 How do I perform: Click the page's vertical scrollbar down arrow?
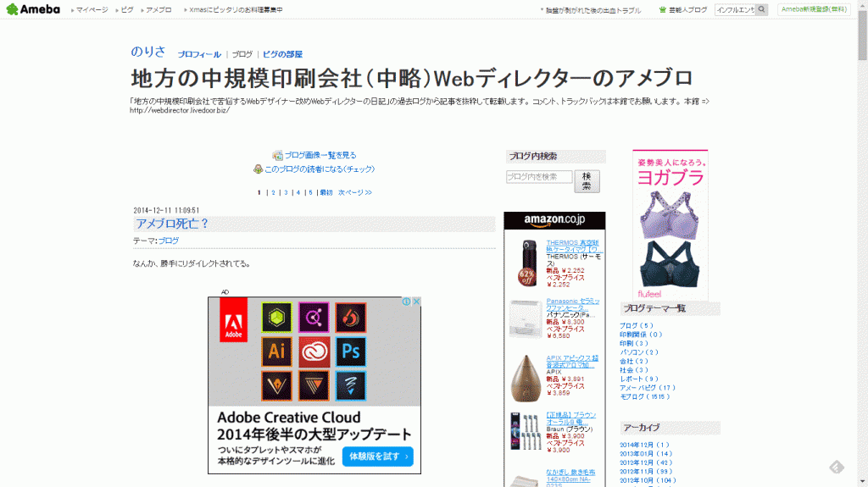click(x=862, y=482)
